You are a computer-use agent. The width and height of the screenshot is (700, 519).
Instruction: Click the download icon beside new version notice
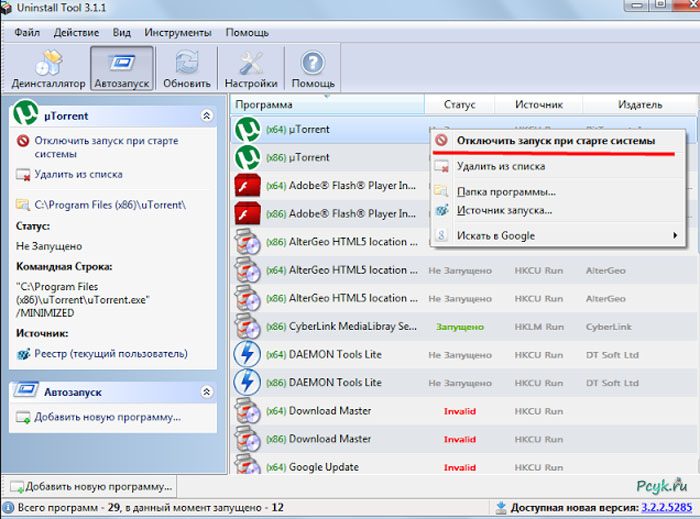click(501, 507)
